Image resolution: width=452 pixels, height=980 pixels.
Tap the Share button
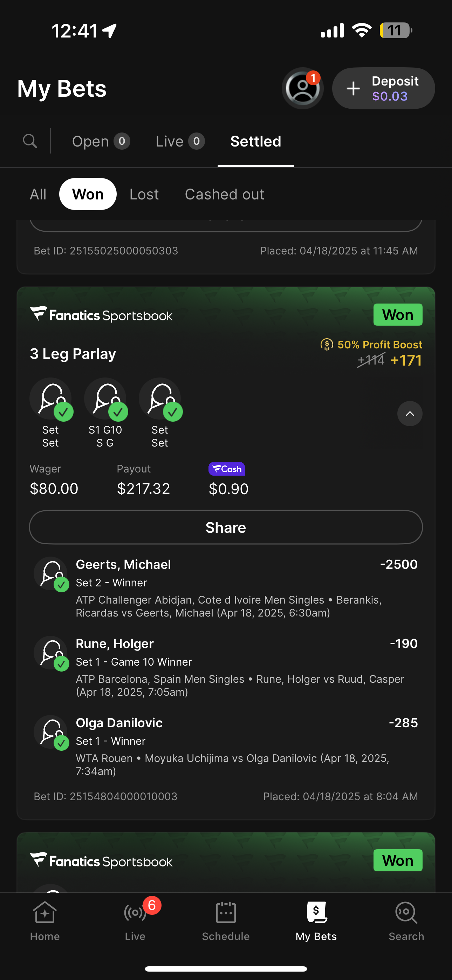226,527
